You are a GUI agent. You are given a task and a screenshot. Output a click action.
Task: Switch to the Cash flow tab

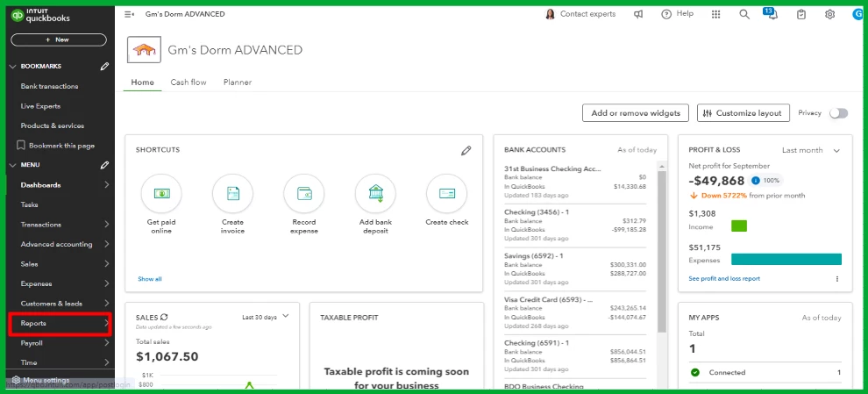(x=189, y=82)
